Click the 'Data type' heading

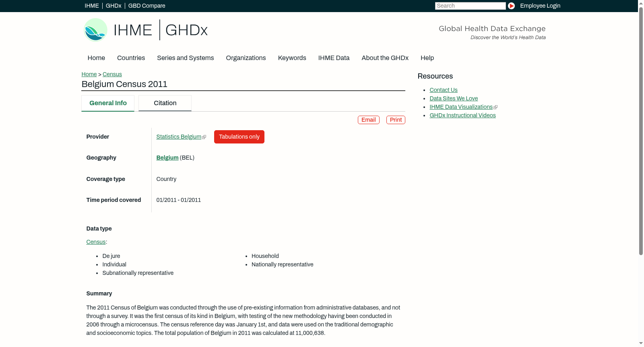[x=99, y=229]
